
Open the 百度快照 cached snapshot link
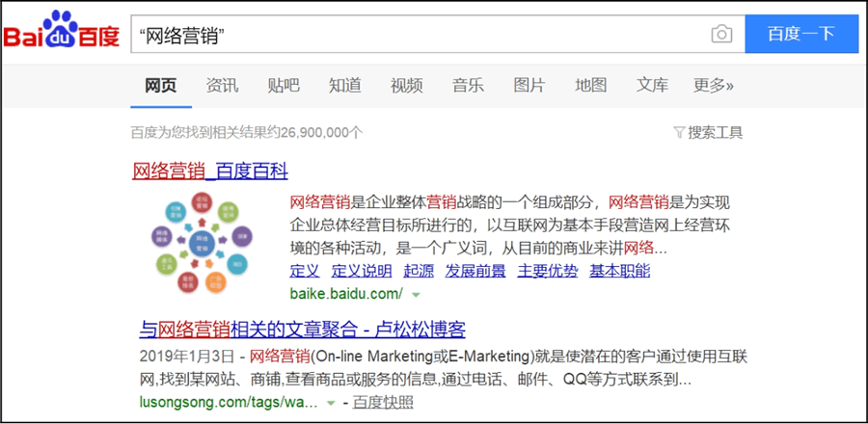point(383,403)
